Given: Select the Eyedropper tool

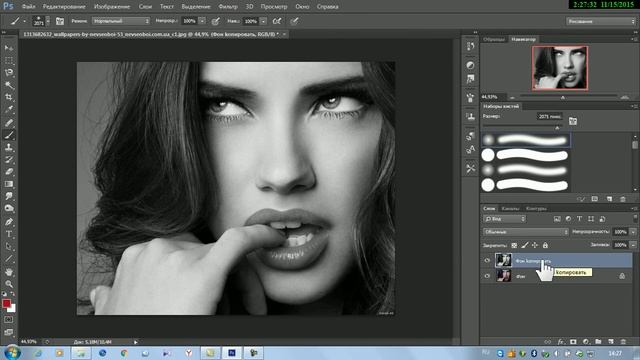Looking at the screenshot, I should 9,109.
